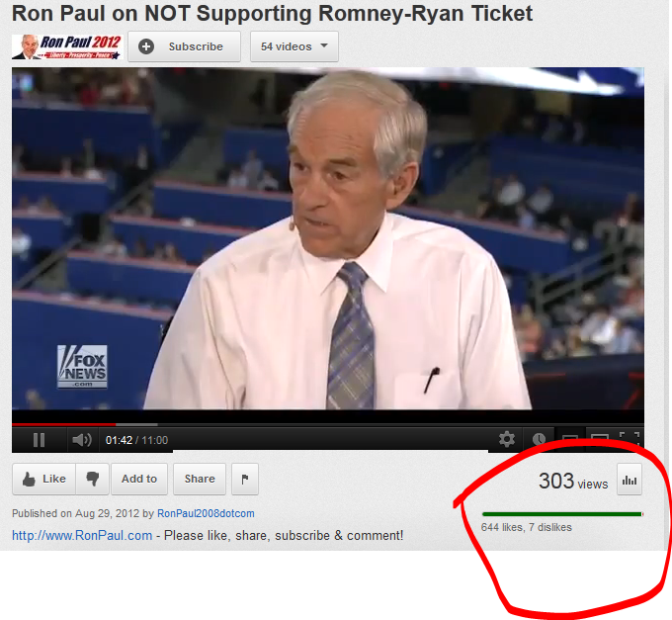Mute the video volume speaker icon
This screenshot has width=672, height=620.
[81, 440]
